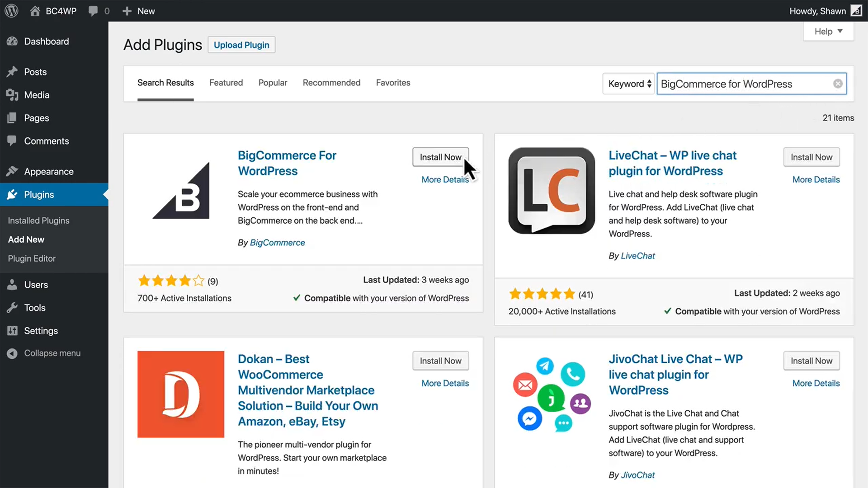Click the Users person icon
868x488 pixels.
click(x=12, y=285)
